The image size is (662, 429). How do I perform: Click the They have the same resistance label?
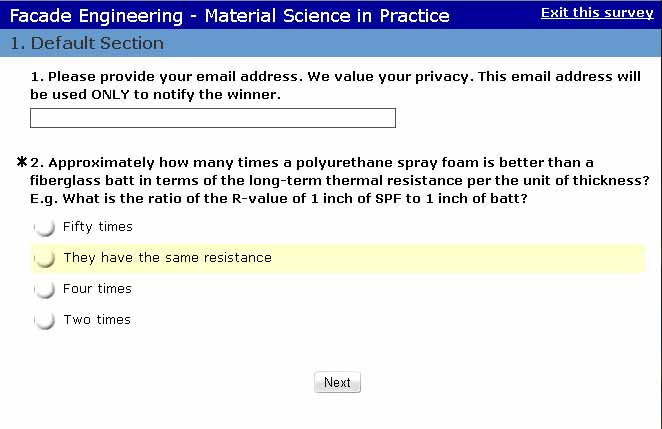pyautogui.click(x=167, y=258)
